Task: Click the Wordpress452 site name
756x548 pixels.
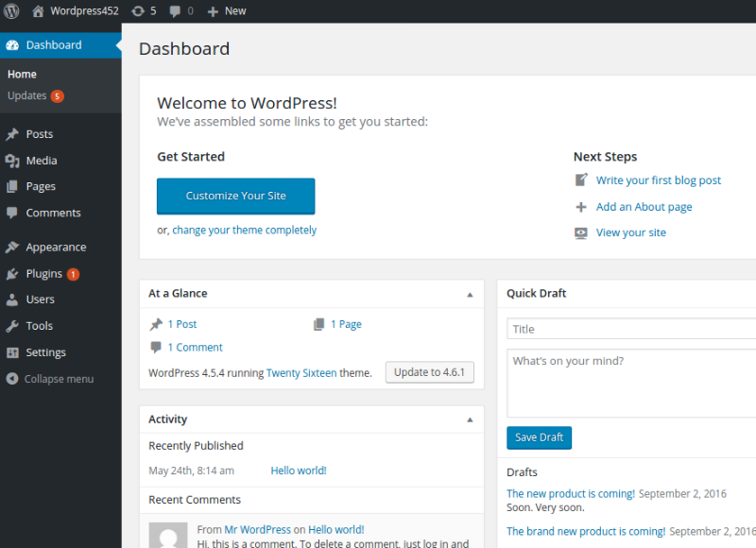Action: tap(84, 10)
